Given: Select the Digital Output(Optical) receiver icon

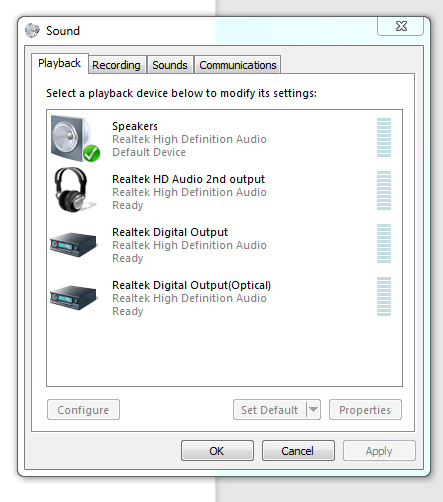Looking at the screenshot, I should pos(74,298).
